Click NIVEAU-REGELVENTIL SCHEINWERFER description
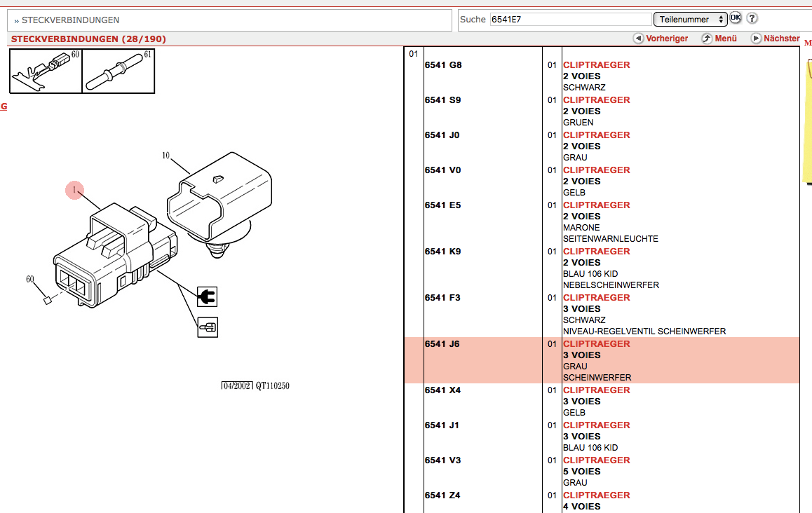The height and width of the screenshot is (513, 812). (644, 331)
